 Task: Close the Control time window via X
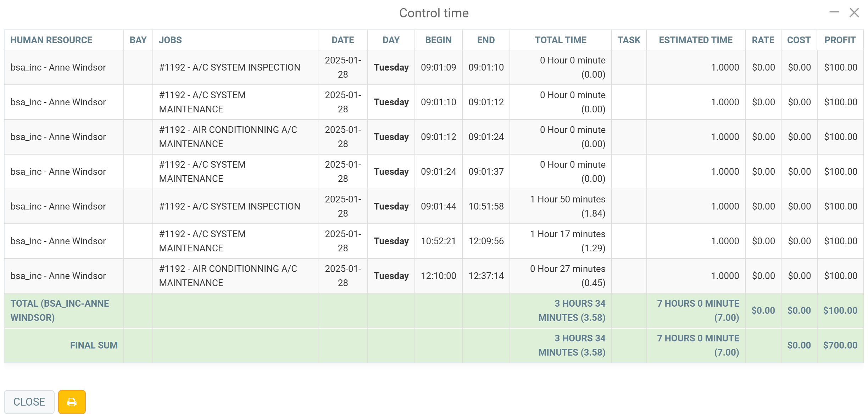(x=854, y=13)
